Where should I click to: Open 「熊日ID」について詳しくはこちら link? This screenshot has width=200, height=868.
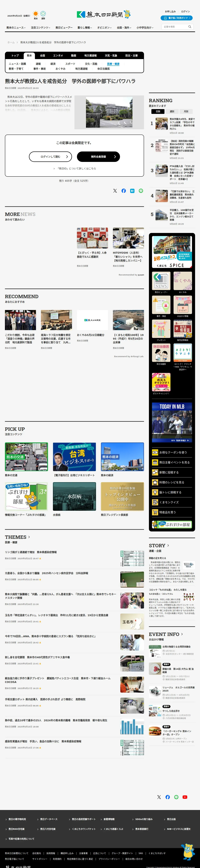[75, 169]
